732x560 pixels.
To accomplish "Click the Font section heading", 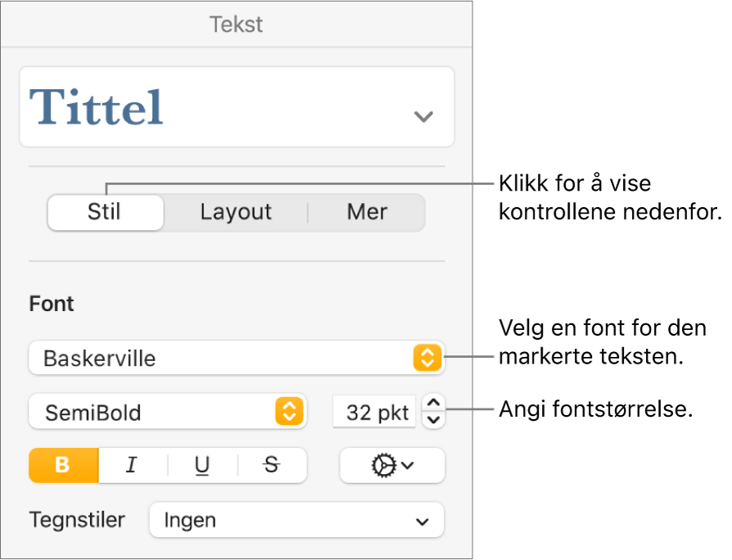I will pyautogui.click(x=52, y=304).
